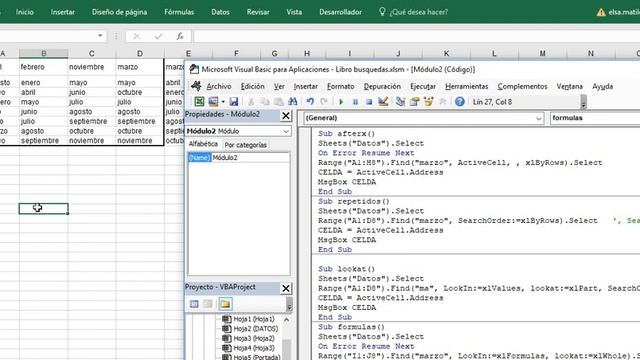Toggle Design Mode icon in VBA toolbar
Image resolution: width=640 pixels, height=360 pixels.
tap(383, 102)
